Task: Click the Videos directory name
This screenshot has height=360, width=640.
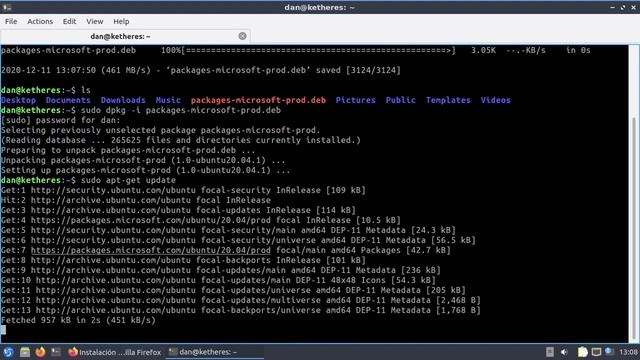Action: click(495, 100)
